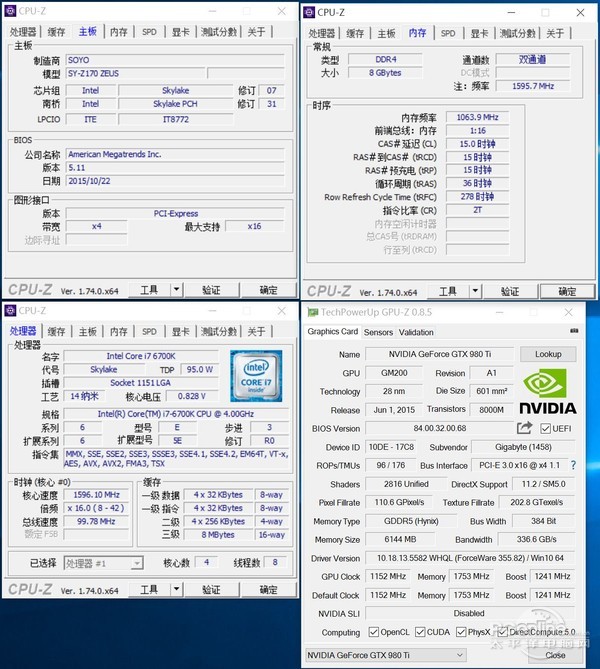The image size is (600, 669).
Task: Click CPU-Z app icon in memory window title
Action: [x=309, y=12]
